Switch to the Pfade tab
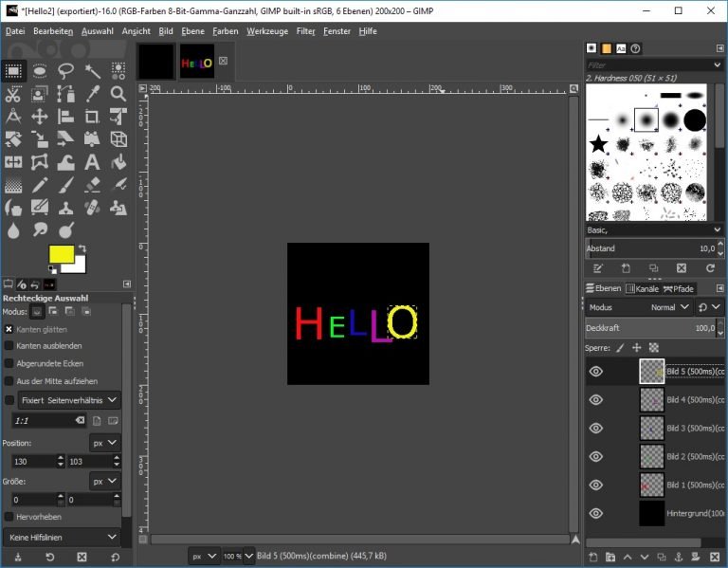Viewport: 728px width, 568px height. pos(679,288)
